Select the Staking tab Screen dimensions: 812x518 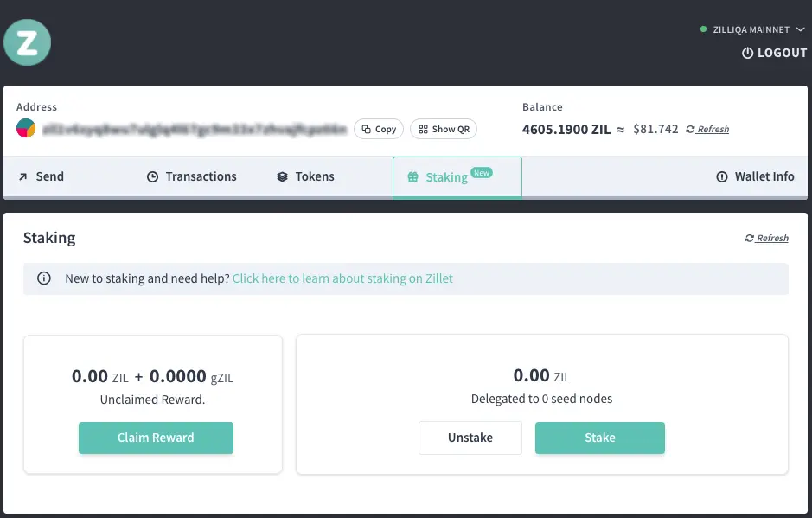coord(457,177)
